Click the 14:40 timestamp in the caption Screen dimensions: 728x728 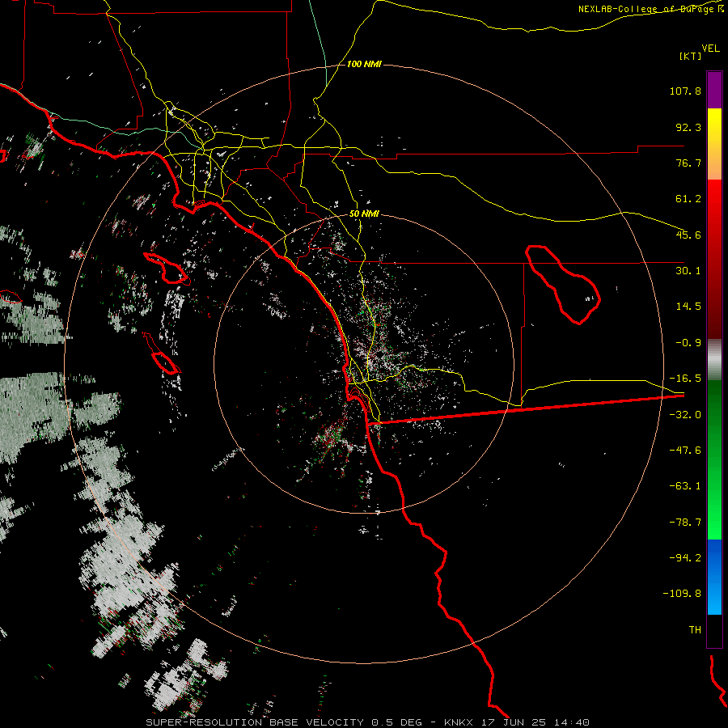[572, 722]
